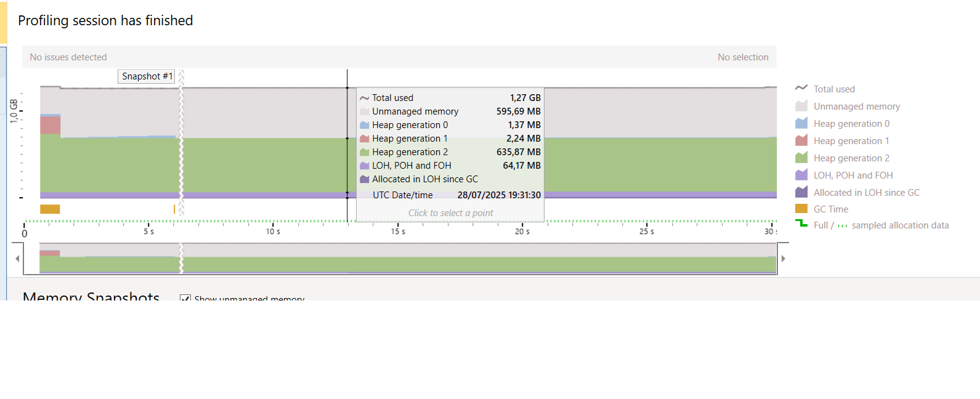Screen dimensions: 980x399
Task: Click the tooltip 'Total used' 1,27 GB row
Action: click(x=450, y=98)
